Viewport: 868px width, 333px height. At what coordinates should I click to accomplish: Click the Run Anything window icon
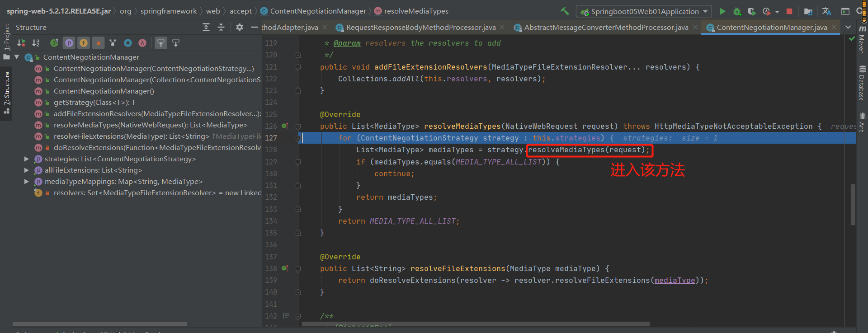point(845,11)
